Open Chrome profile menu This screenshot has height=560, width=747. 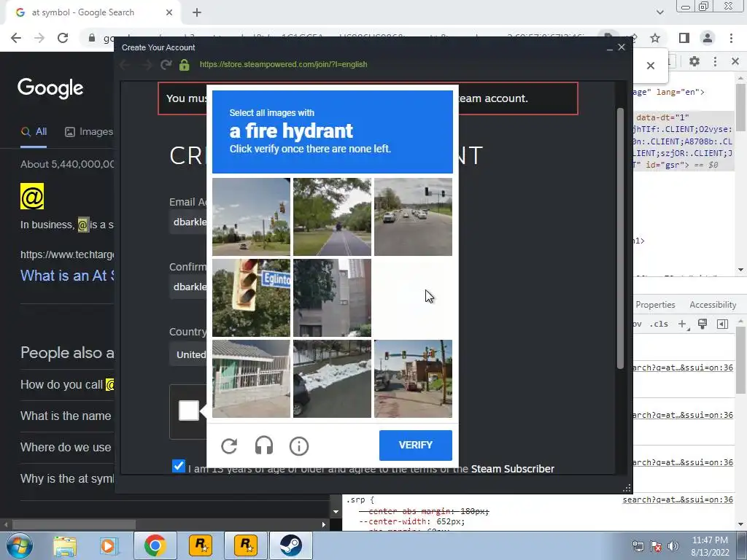[x=708, y=38]
